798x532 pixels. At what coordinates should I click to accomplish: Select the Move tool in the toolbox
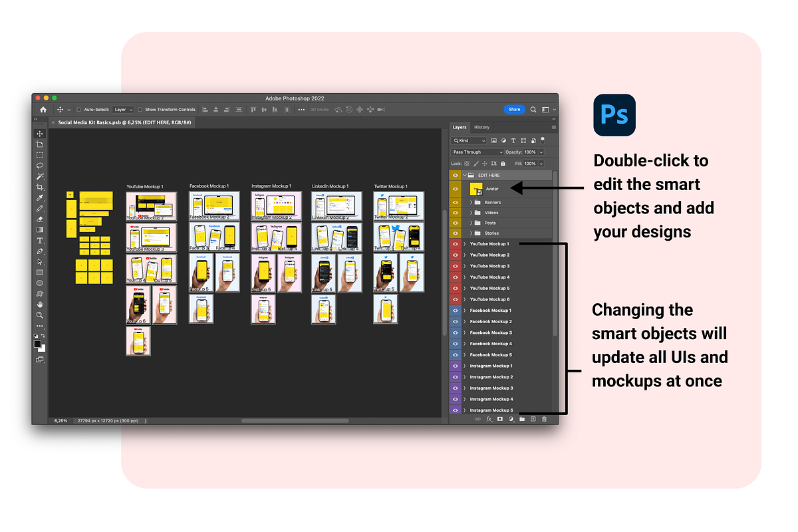coord(40,134)
